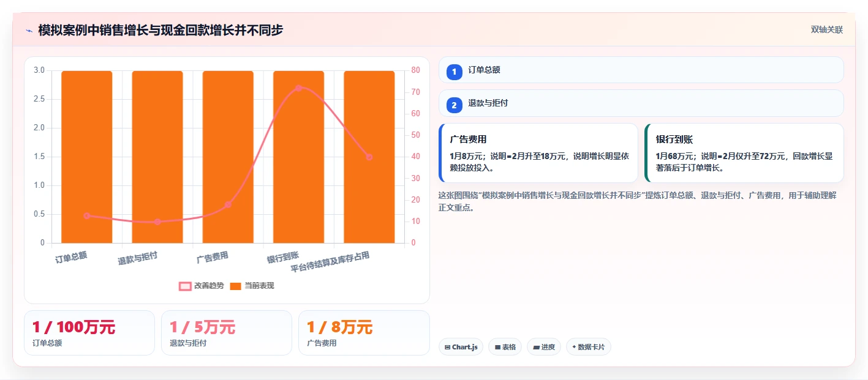Toggle the 改善趋势 legend item
Image resolution: width=868 pixels, height=380 pixels.
pyautogui.click(x=202, y=286)
